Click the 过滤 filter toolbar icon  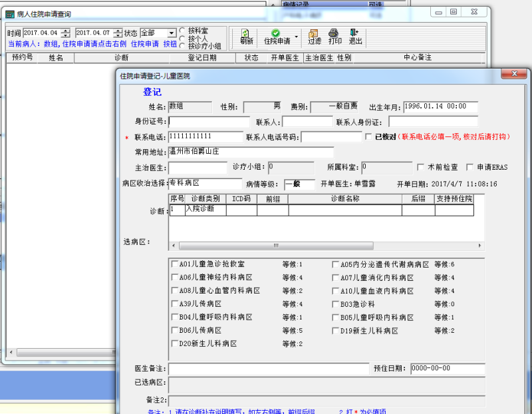314,37
